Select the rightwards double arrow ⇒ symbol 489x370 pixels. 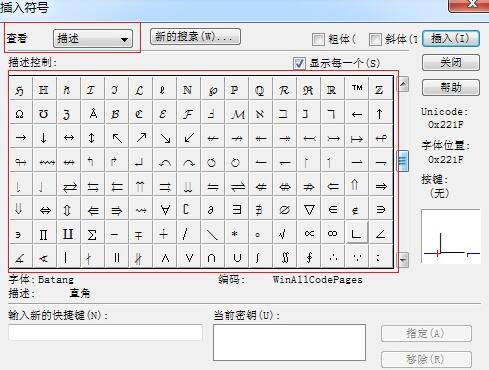pos(381,186)
